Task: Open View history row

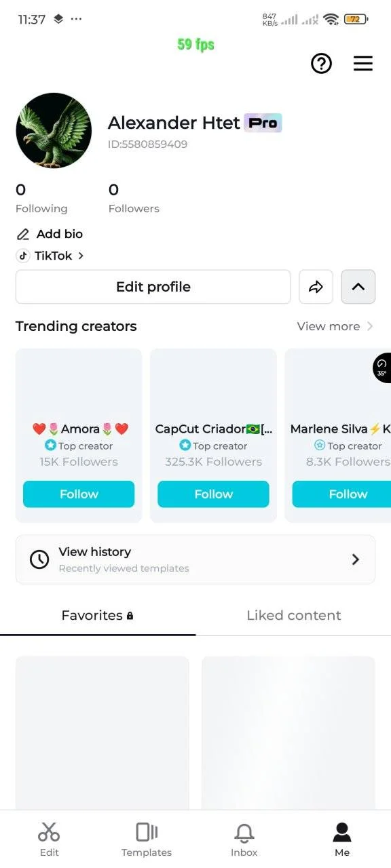Action: coord(195,559)
